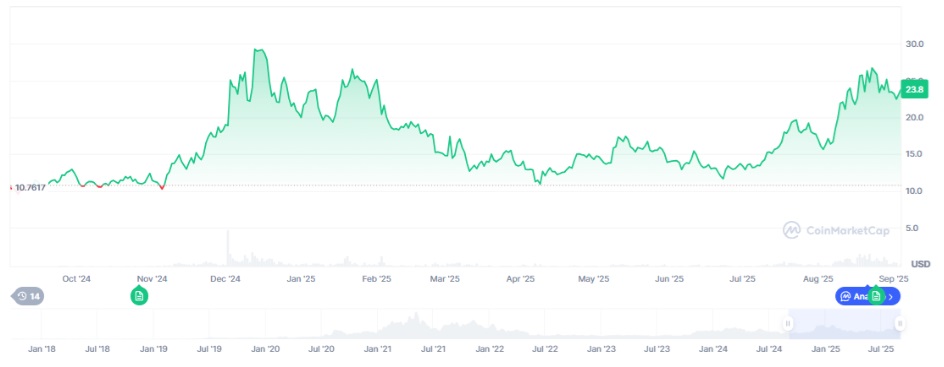The width and height of the screenshot is (944, 367).
Task: Click the green 23.8 current price tag
Action: 914,89
